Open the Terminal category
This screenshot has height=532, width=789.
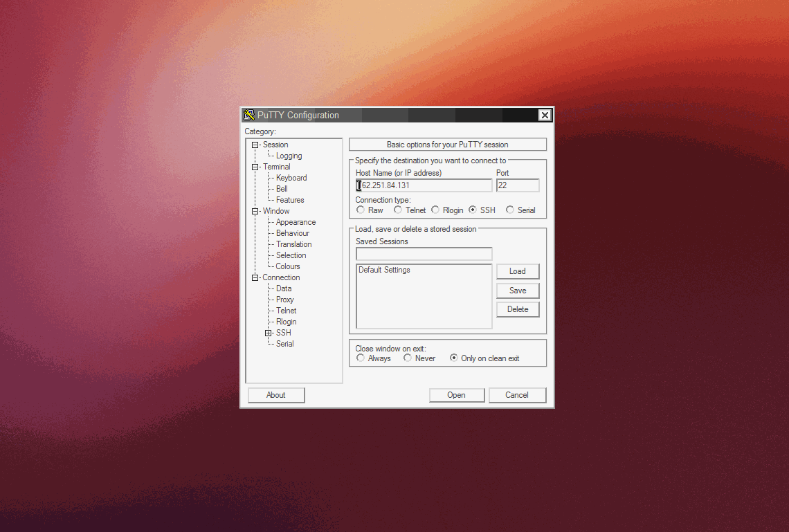pos(276,167)
